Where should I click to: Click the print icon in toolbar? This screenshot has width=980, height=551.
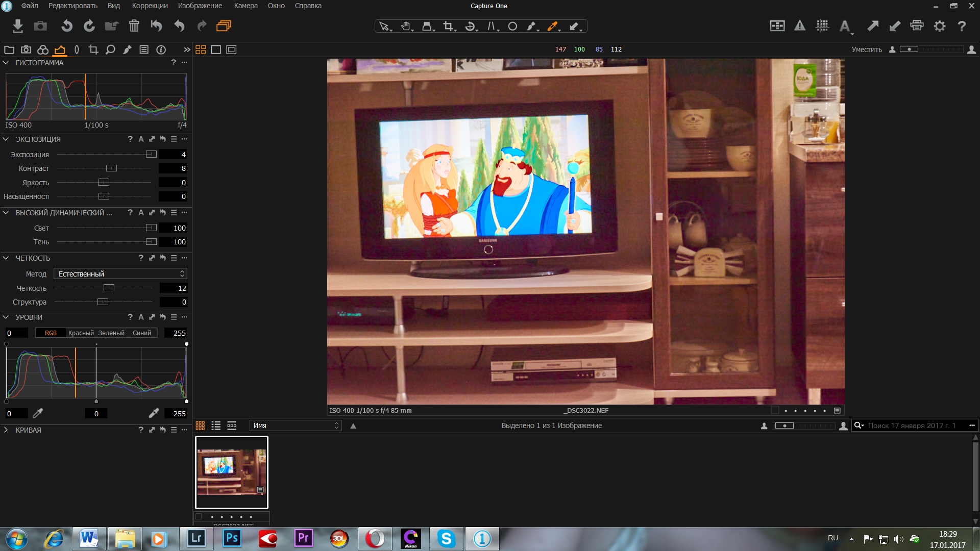point(917,26)
